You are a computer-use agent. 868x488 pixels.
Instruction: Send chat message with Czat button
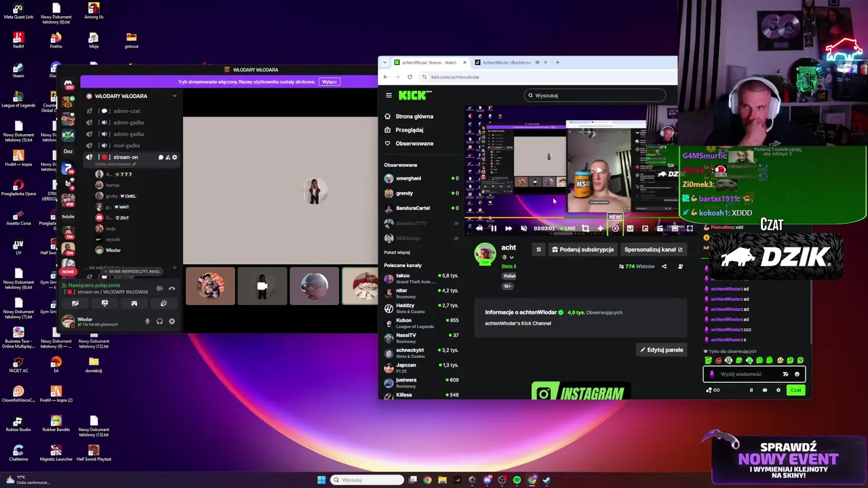[795, 390]
